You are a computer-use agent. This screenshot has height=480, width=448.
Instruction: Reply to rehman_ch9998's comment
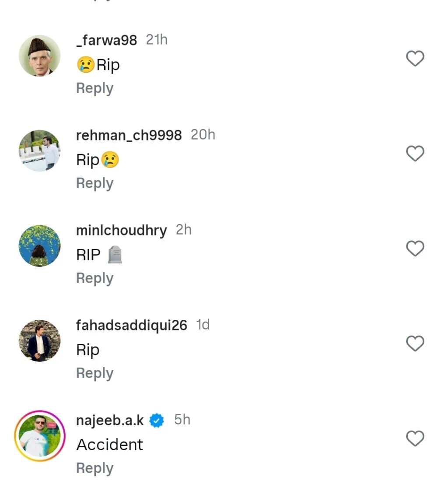(x=94, y=183)
